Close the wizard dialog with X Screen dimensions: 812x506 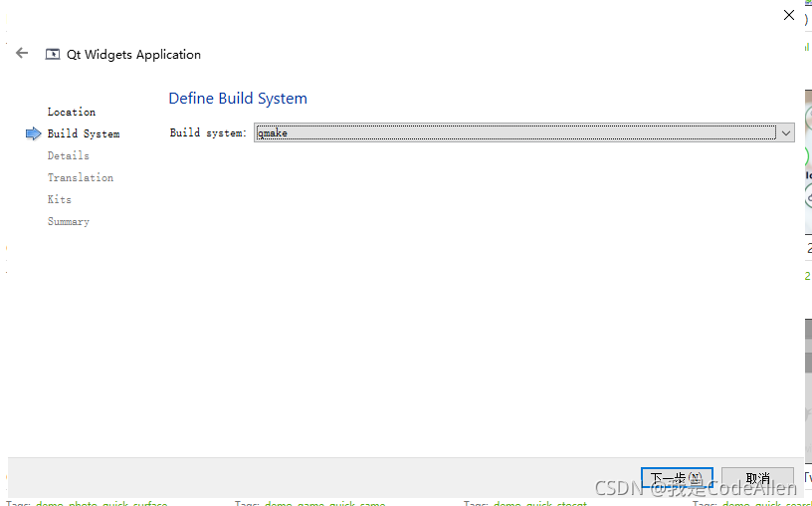point(789,15)
